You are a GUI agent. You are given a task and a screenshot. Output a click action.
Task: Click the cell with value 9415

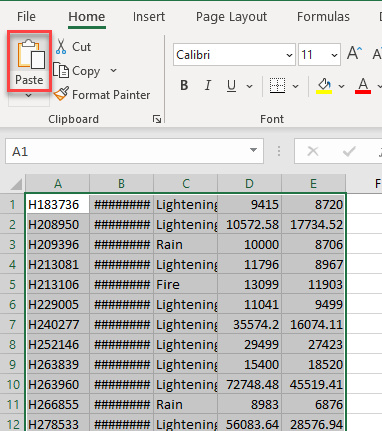tap(249, 204)
